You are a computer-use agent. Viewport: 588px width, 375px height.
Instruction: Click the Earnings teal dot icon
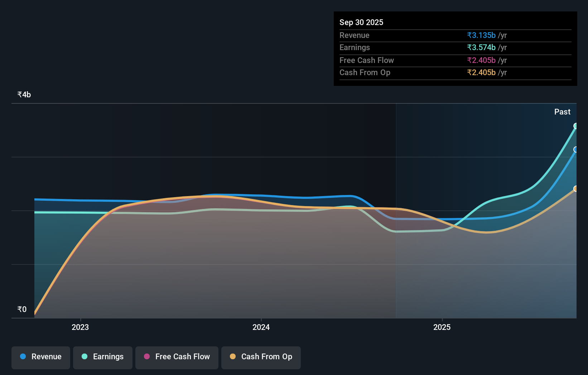84,356
